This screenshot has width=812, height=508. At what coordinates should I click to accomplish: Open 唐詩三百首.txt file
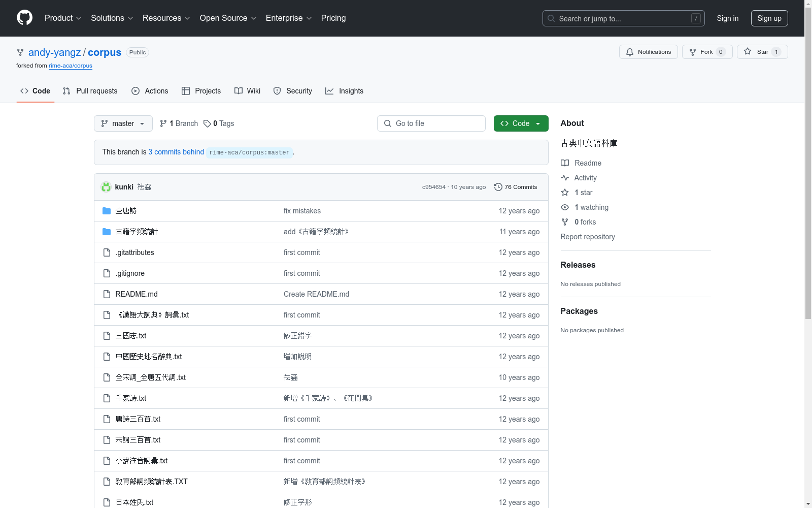[138, 419]
